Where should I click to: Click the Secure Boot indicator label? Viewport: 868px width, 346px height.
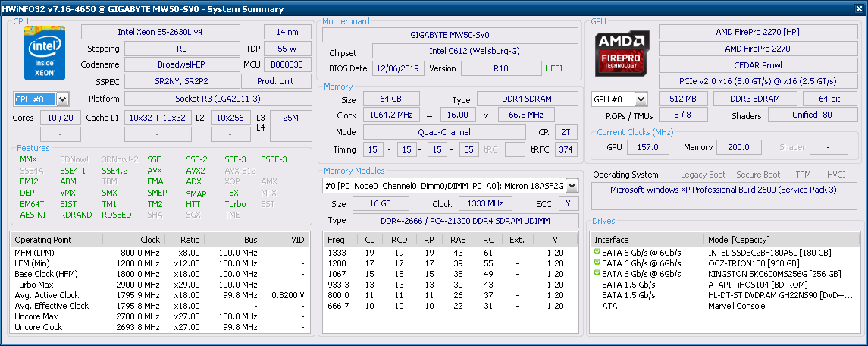point(758,175)
